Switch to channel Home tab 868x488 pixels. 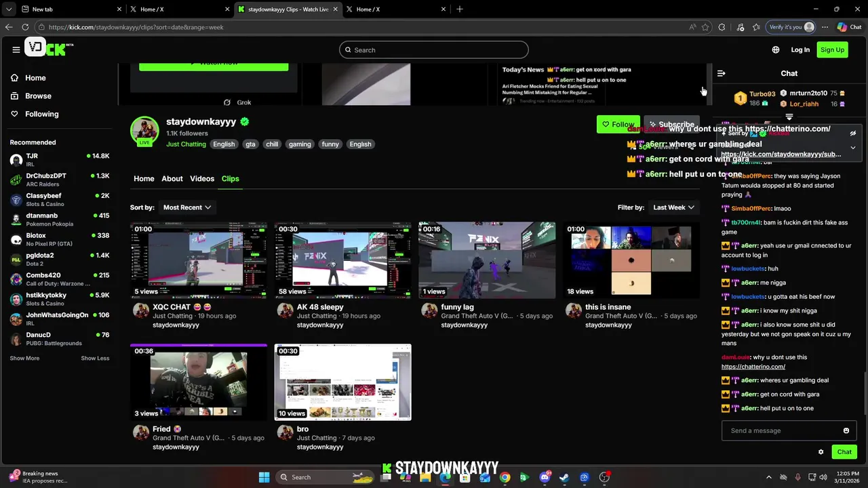point(144,178)
